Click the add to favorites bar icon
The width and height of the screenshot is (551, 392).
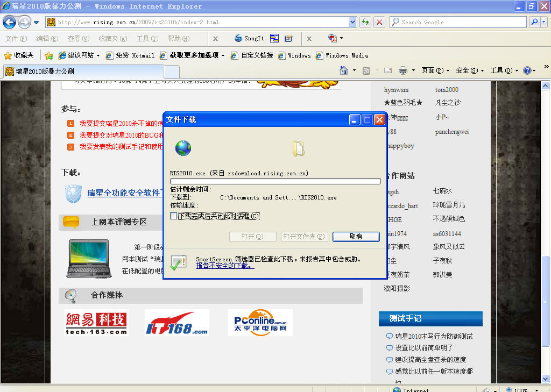click(x=49, y=55)
